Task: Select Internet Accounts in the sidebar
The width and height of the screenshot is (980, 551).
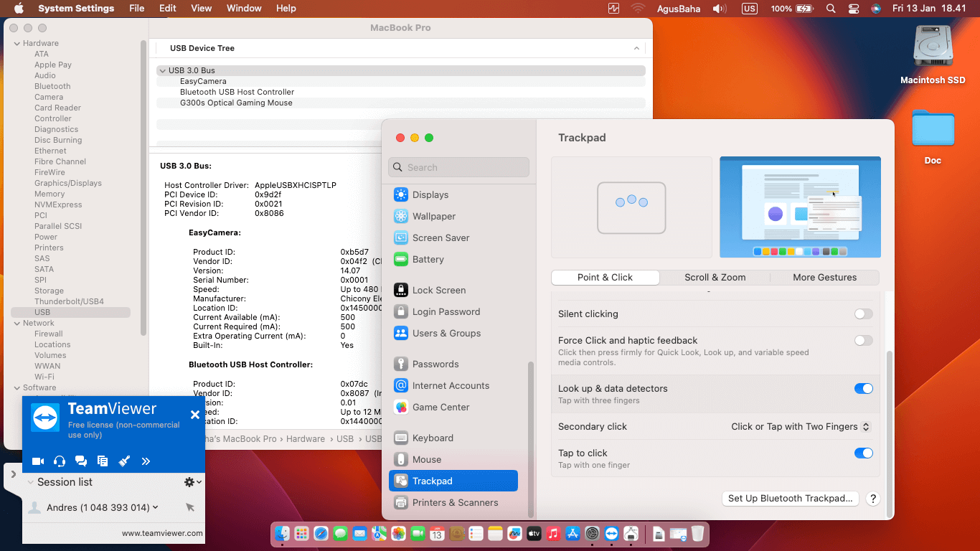Action: pyautogui.click(x=453, y=385)
